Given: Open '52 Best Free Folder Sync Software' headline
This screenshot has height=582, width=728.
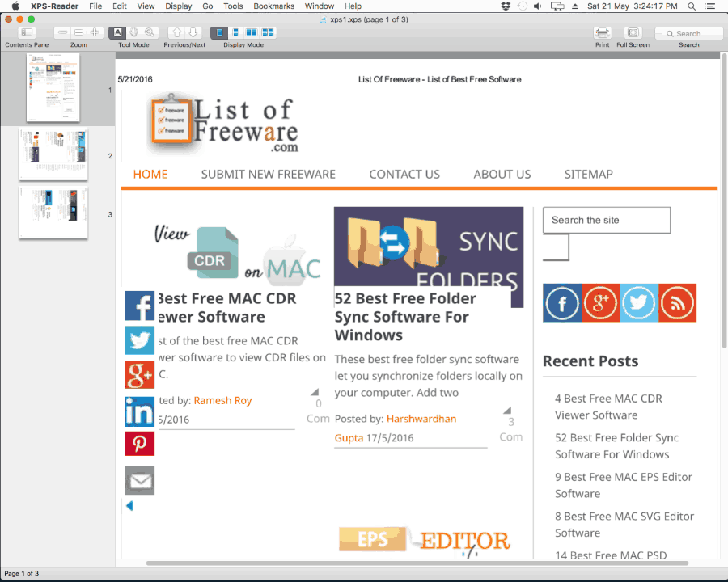Looking at the screenshot, I should [x=405, y=317].
